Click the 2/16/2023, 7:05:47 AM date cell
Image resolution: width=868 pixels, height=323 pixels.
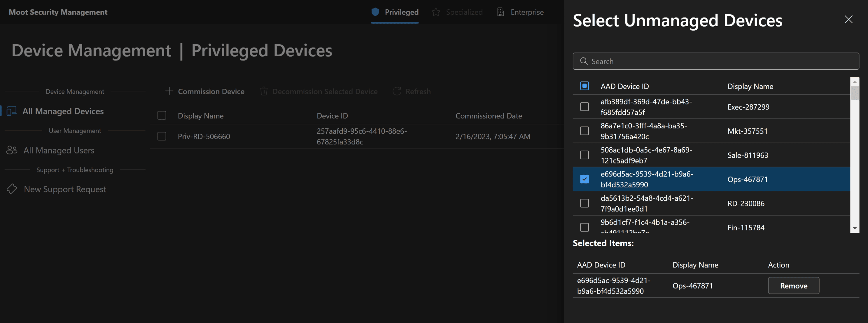pos(493,136)
